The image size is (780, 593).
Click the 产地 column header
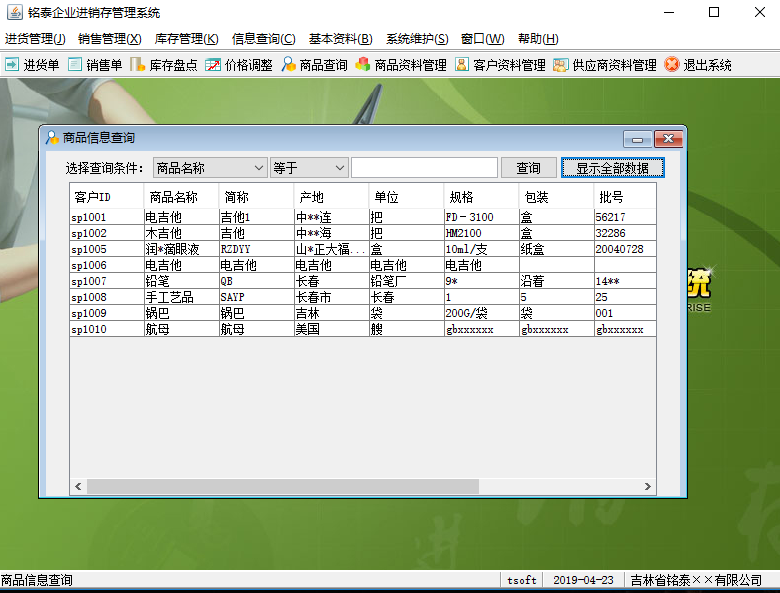pos(331,197)
